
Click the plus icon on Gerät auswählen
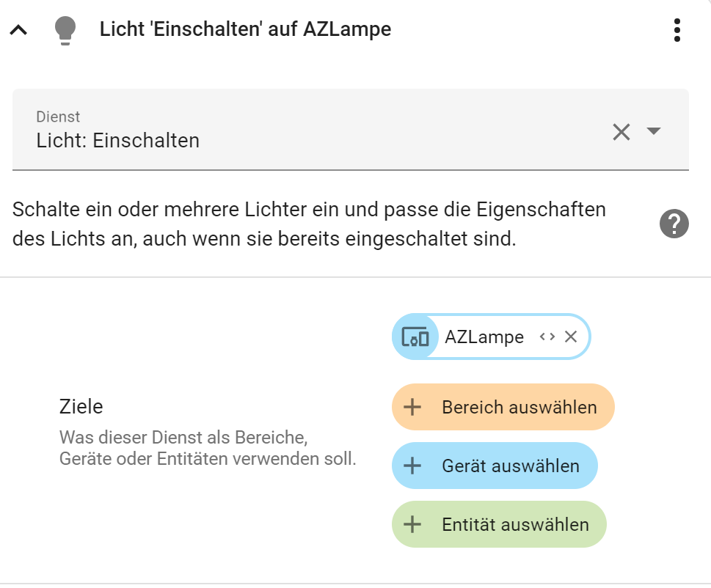(x=413, y=465)
